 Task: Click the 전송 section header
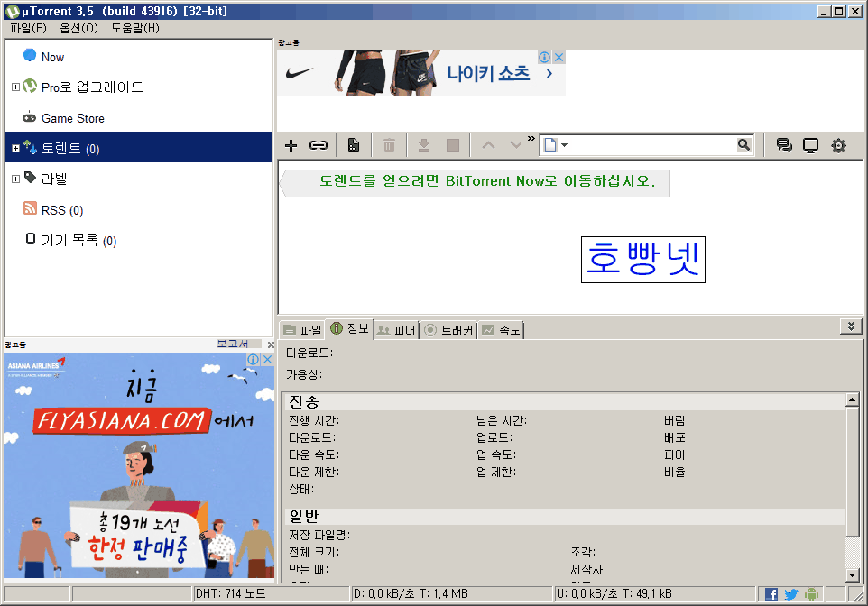[x=565, y=402]
